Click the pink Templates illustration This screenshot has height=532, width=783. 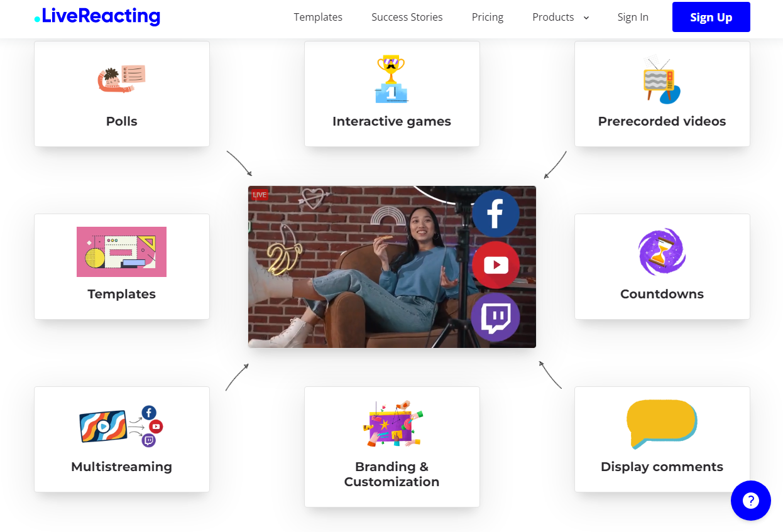pos(121,252)
